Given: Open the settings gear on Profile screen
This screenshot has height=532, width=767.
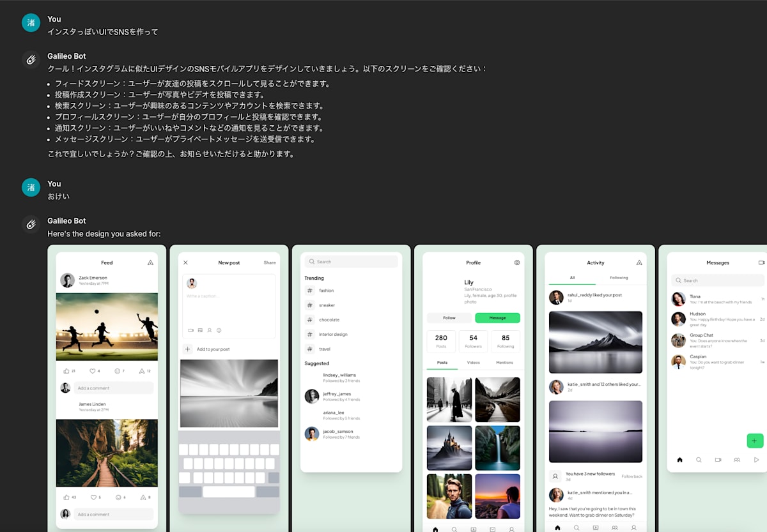Looking at the screenshot, I should click(x=517, y=262).
